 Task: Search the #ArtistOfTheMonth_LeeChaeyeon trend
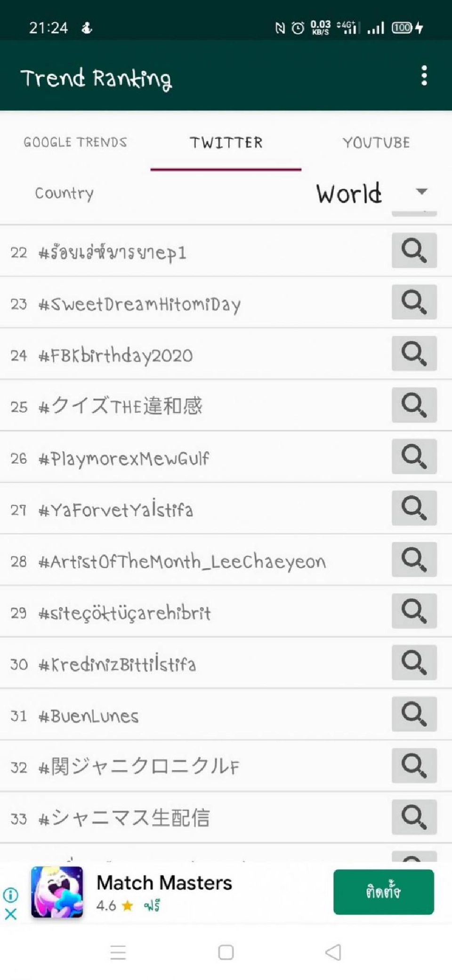pyautogui.click(x=414, y=560)
